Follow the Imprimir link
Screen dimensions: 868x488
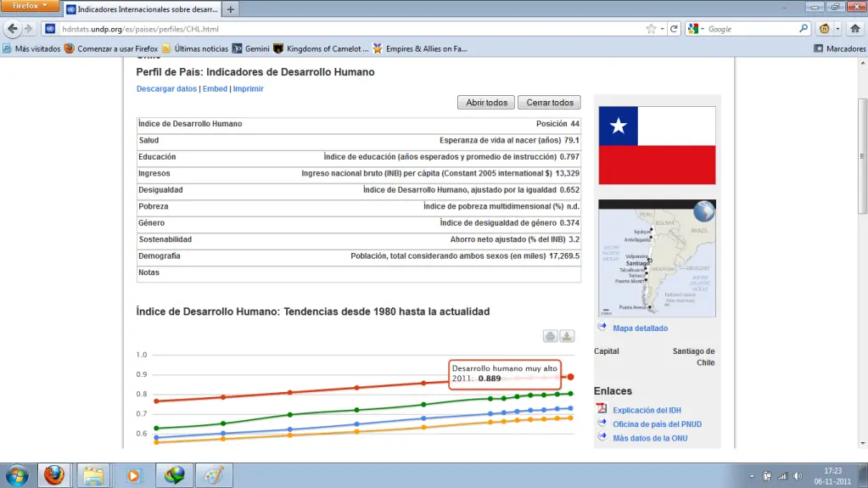pyautogui.click(x=248, y=88)
